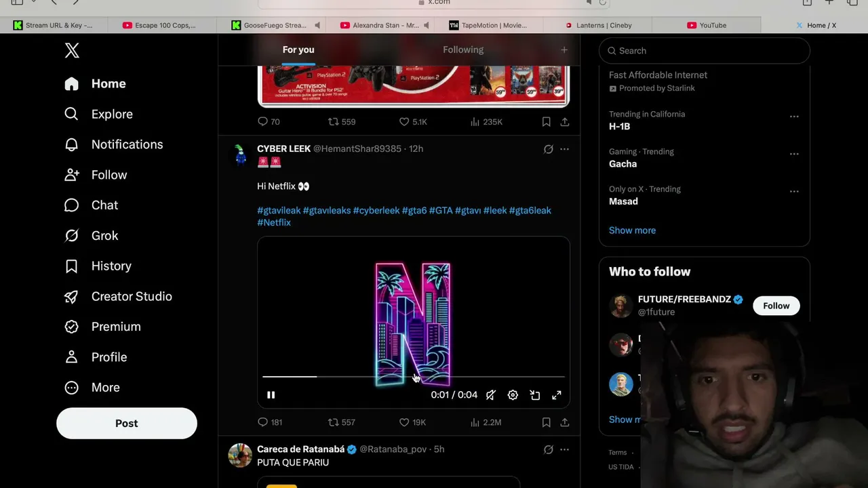Share the post with 559 reposts
The image size is (868, 488).
tap(564, 122)
